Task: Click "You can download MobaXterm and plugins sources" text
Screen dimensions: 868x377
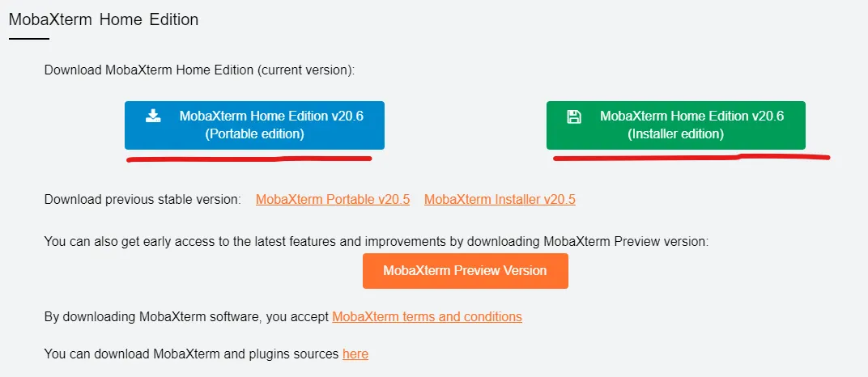Action: click(192, 354)
